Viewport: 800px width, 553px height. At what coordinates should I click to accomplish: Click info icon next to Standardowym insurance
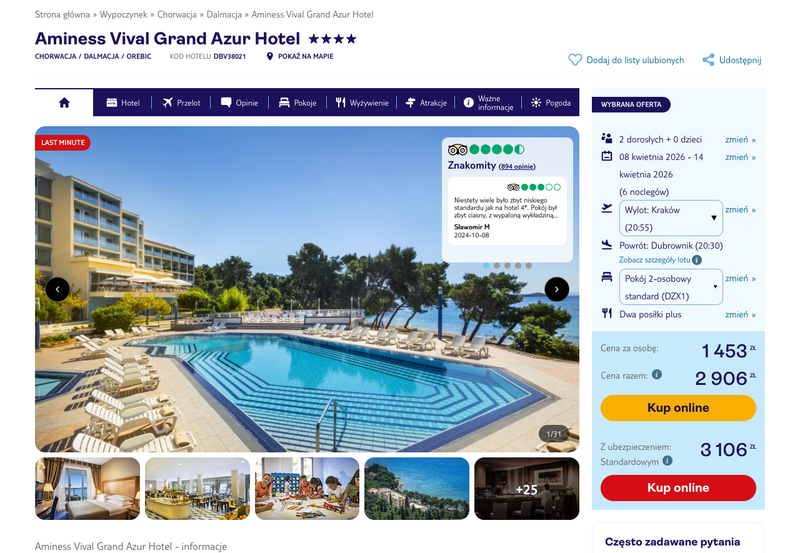(x=667, y=461)
